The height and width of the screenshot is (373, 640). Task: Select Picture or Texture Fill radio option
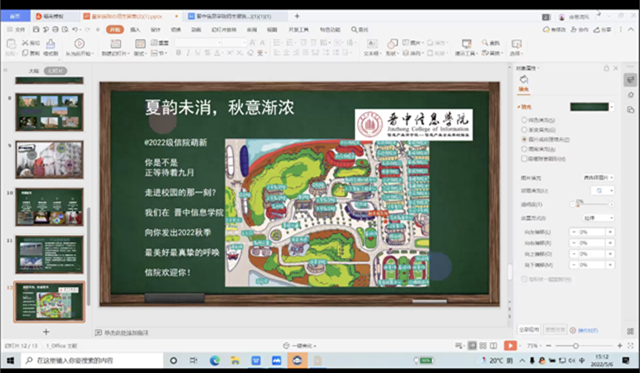pyautogui.click(x=524, y=139)
